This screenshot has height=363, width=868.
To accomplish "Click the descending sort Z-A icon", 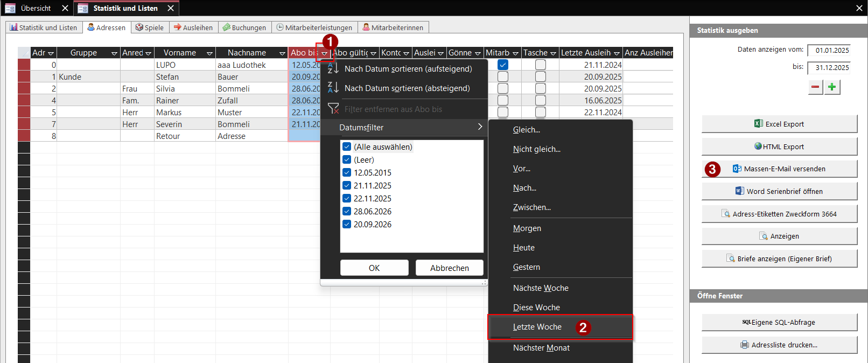I will 333,88.
